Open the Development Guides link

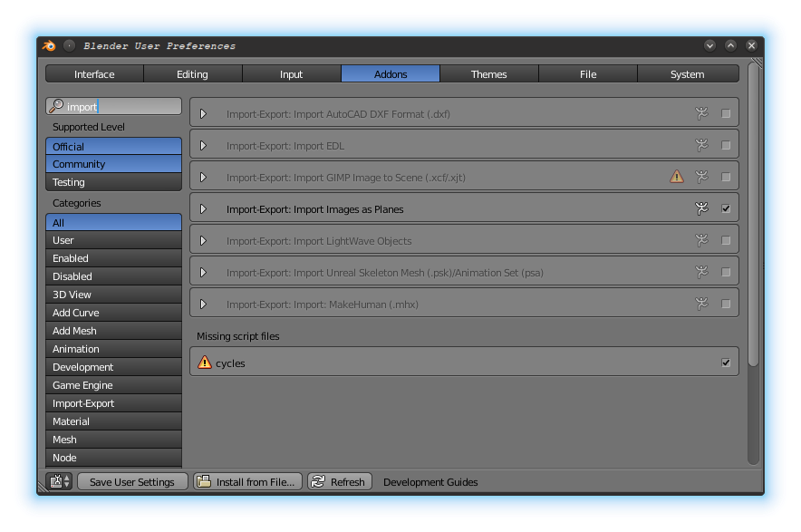coord(430,482)
